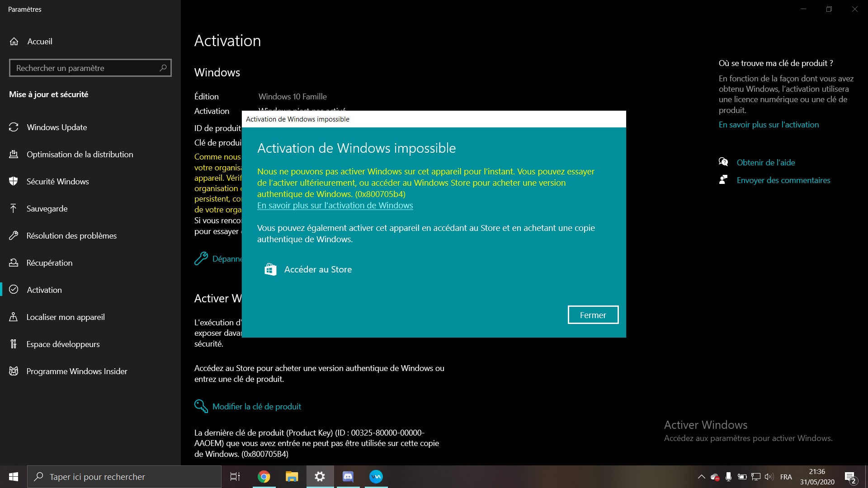Image resolution: width=868 pixels, height=488 pixels.
Task: Open Windows Update from the sidebar
Action: [x=57, y=127]
